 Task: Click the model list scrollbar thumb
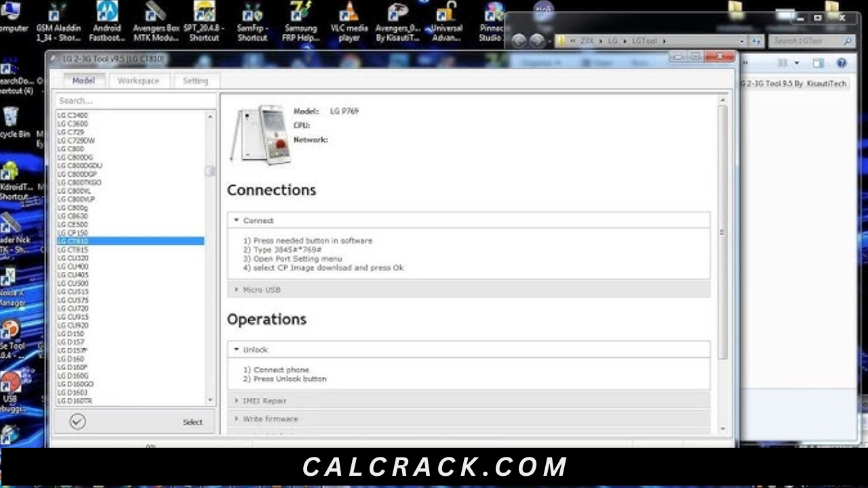point(210,171)
